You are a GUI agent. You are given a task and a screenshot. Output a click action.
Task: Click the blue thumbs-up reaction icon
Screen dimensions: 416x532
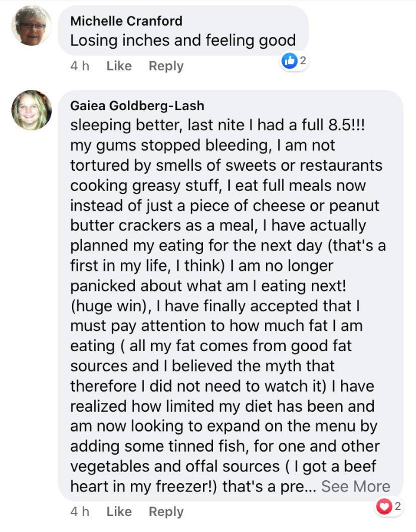pyautogui.click(x=289, y=61)
